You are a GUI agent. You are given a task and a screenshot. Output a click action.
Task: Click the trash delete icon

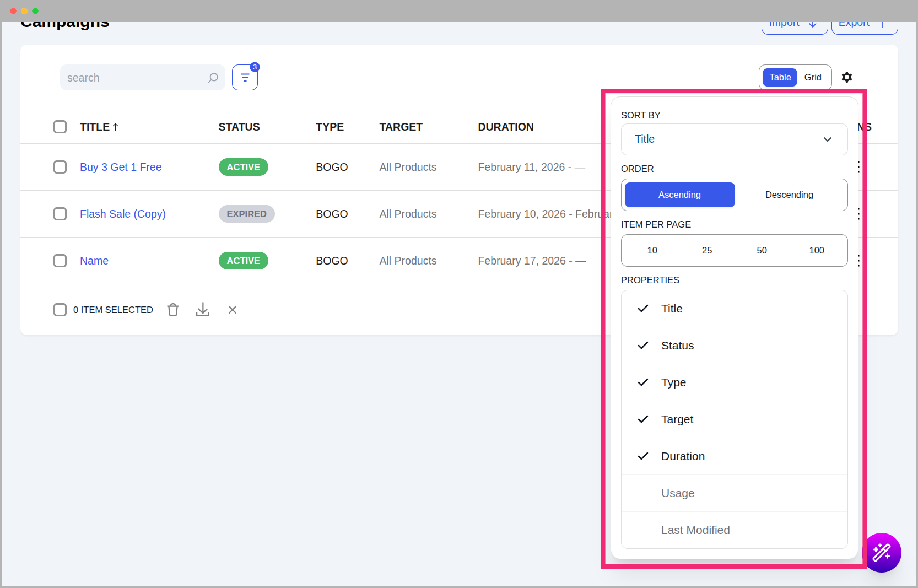(x=173, y=310)
